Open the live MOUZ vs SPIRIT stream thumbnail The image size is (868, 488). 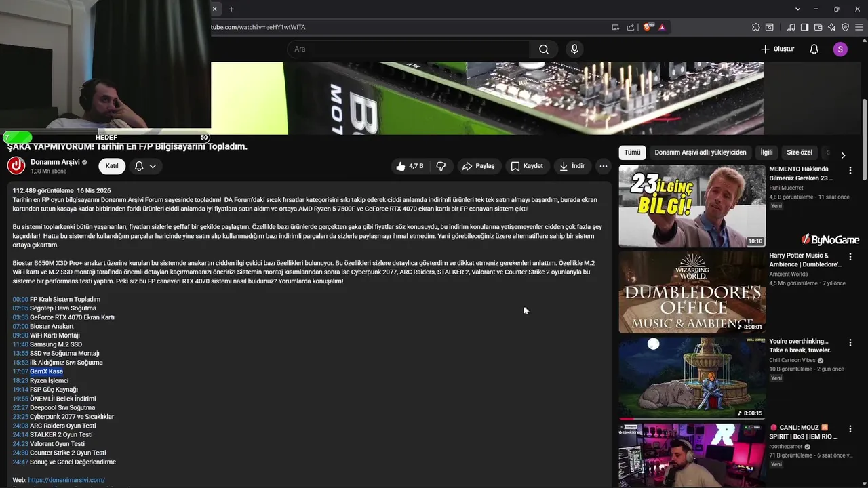coord(692,455)
